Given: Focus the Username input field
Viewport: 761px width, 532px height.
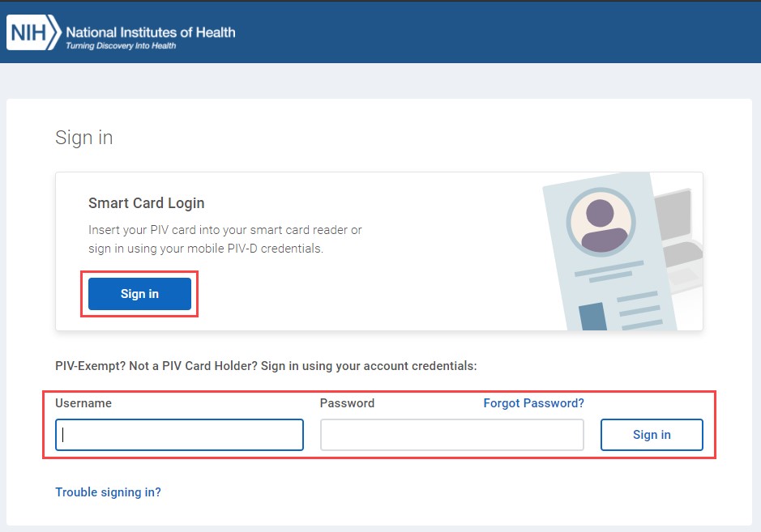Looking at the screenshot, I should [179, 435].
